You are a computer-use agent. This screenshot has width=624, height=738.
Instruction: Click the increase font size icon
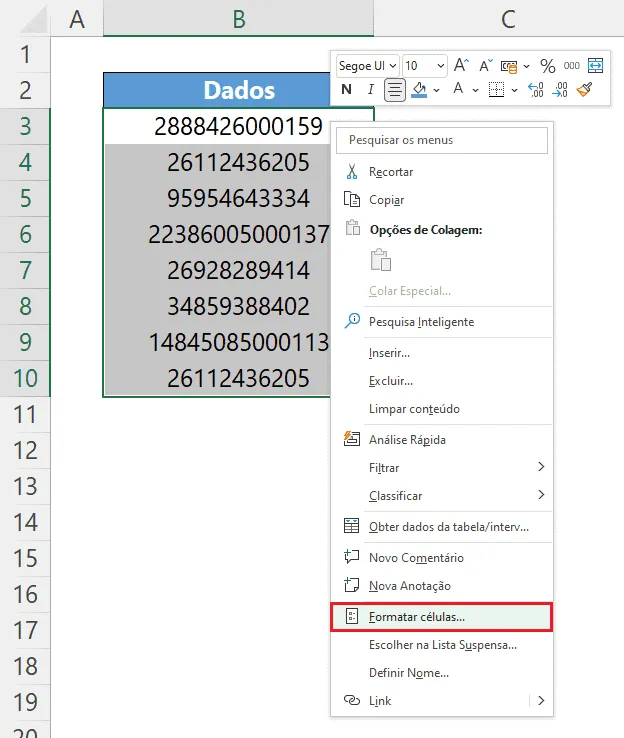461,65
